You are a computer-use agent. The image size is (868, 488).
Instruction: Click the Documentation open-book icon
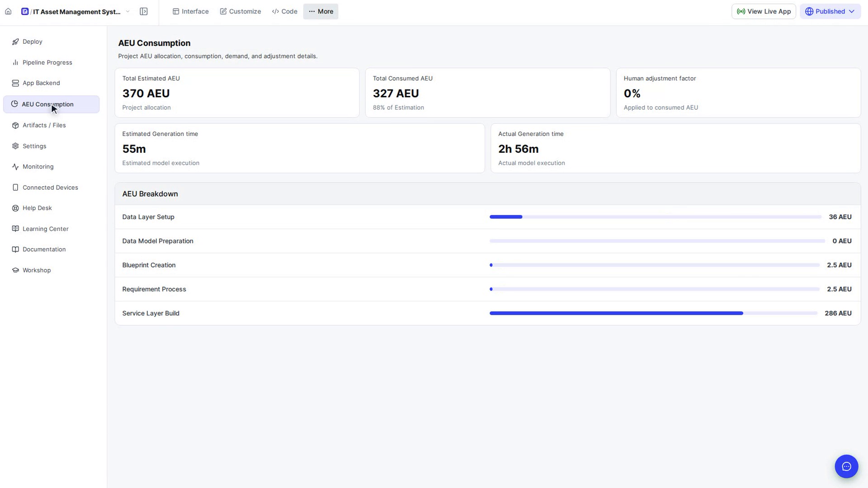pos(15,249)
